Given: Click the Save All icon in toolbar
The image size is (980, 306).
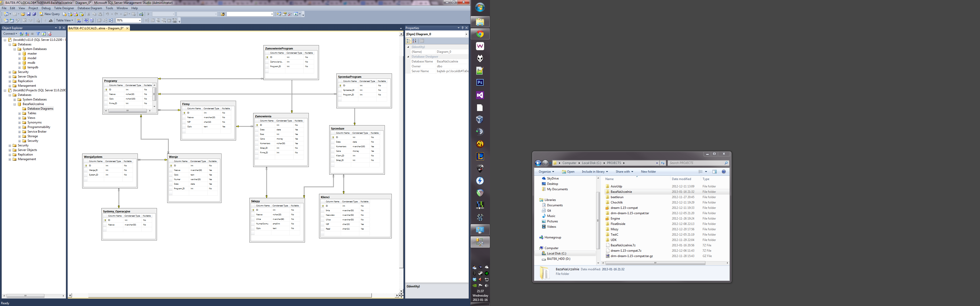Looking at the screenshot, I should tap(34, 14).
